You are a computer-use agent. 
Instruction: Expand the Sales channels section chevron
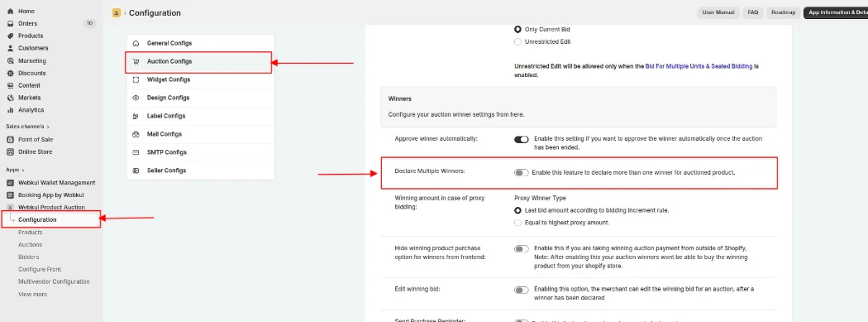48,127
